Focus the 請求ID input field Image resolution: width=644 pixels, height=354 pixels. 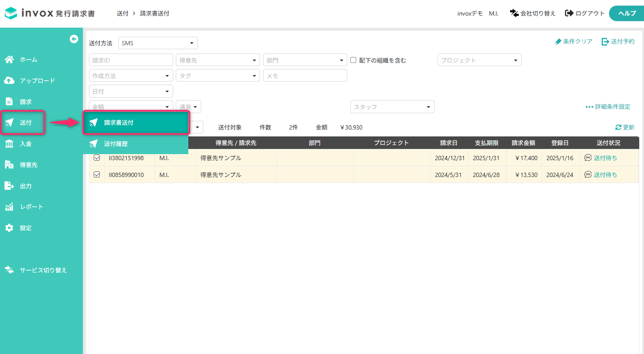[131, 60]
